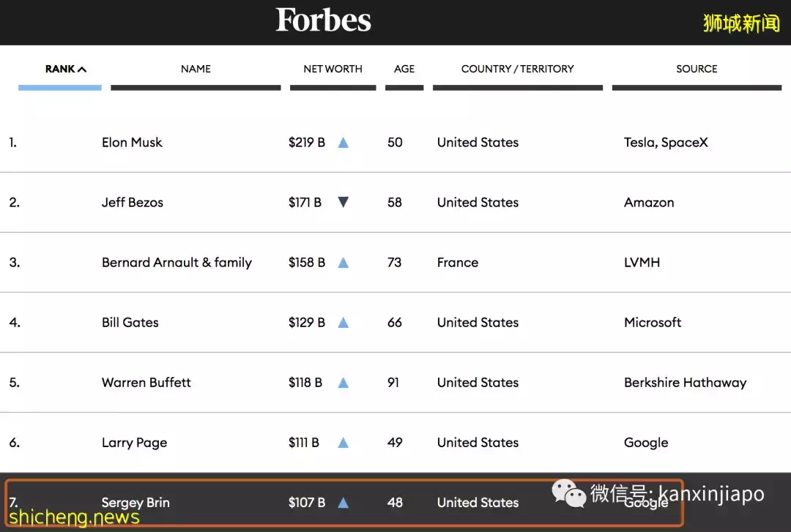
Task: Click the up arrow next to Bill Gates's net worth
Action: 343,322
